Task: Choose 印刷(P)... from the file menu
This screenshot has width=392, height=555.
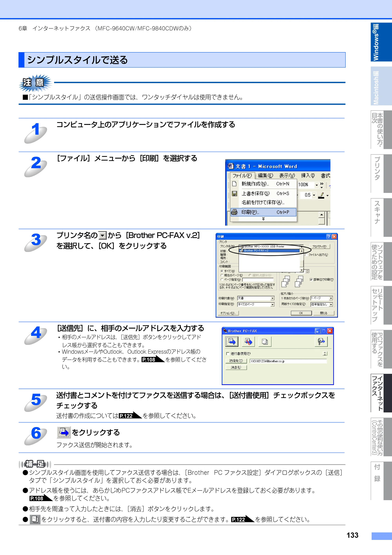Action: pos(263,212)
